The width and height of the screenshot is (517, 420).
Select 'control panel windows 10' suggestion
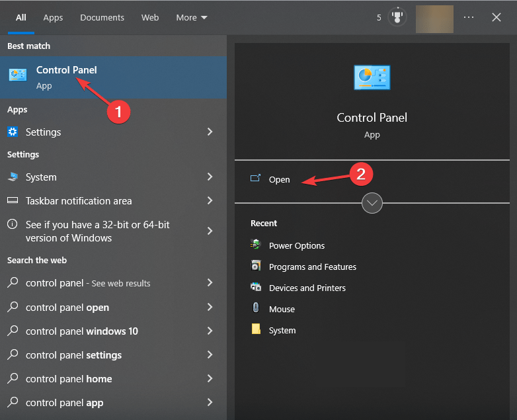(x=113, y=331)
